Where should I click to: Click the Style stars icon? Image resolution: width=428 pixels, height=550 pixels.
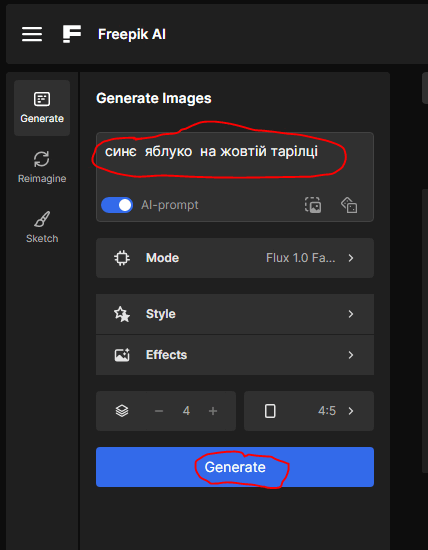point(122,314)
